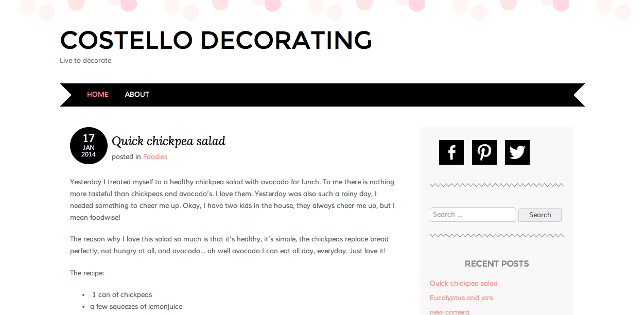Screen dimensions: 644x315
Task: Open recent post new camera
Action: pos(449,312)
